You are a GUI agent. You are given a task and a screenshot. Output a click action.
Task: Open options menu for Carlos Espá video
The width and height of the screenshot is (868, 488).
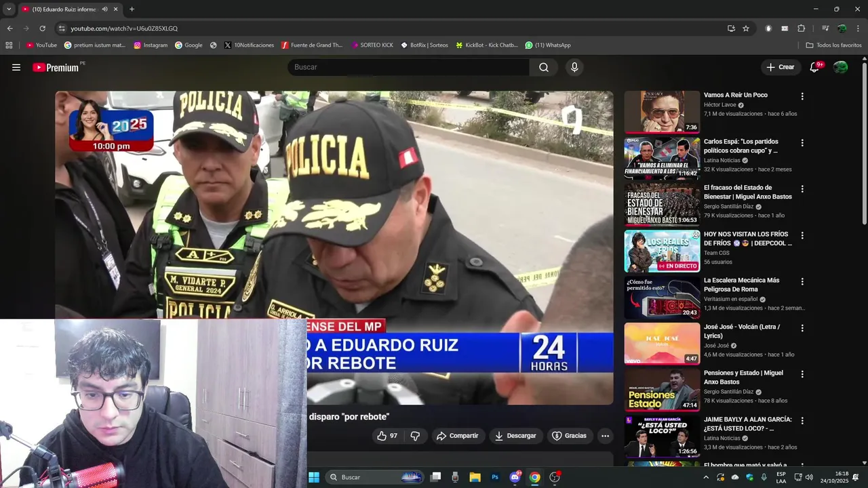[x=802, y=143]
